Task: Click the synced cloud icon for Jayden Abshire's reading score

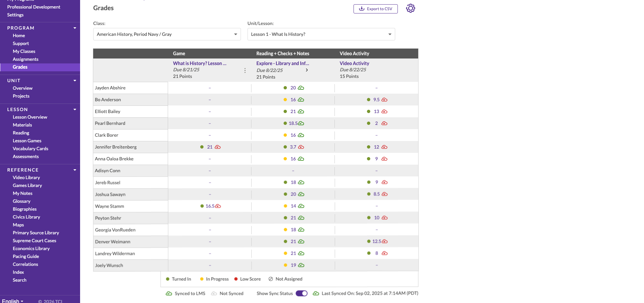Action: (301, 88)
